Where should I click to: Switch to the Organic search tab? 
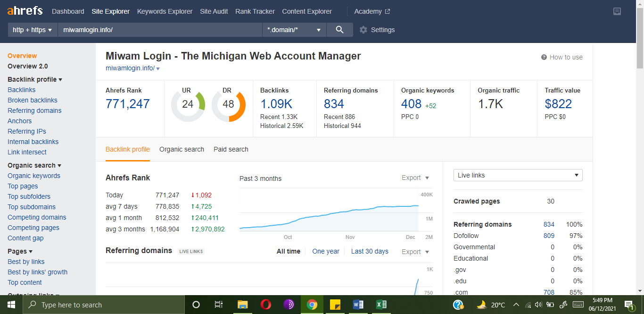pos(182,149)
